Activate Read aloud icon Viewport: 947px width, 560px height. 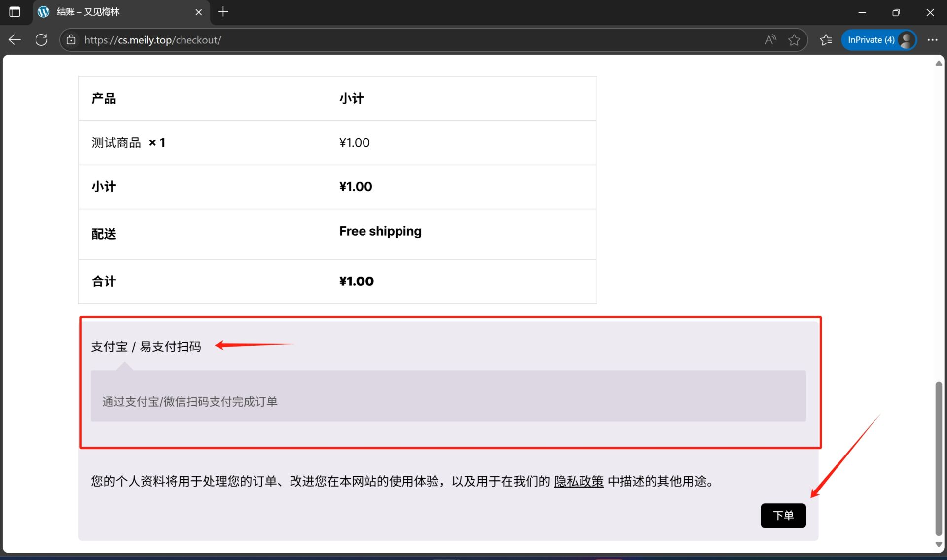(770, 40)
